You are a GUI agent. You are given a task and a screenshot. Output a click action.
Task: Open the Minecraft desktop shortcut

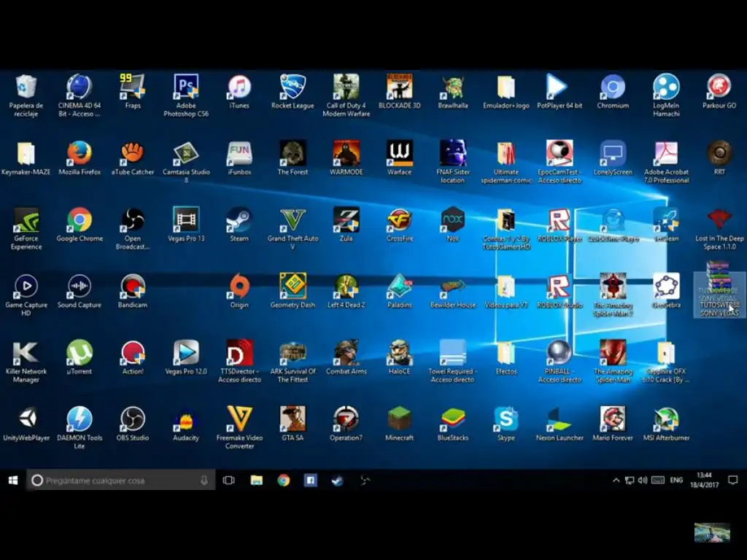coord(399,419)
